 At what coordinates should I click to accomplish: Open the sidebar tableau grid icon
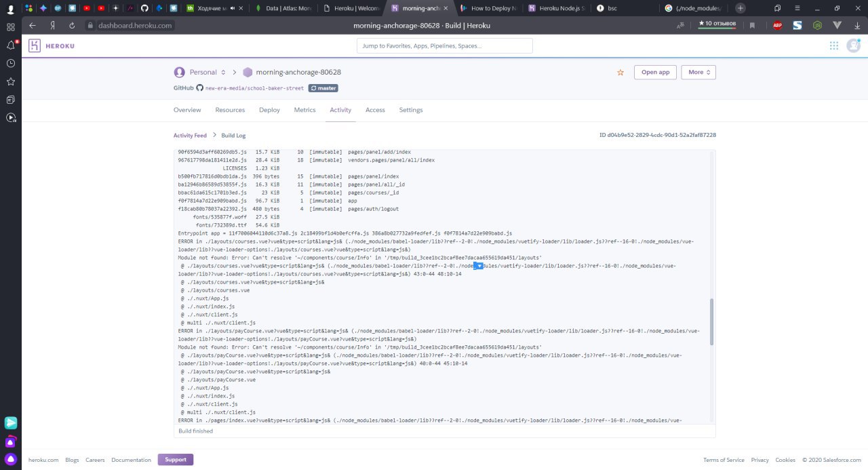(11, 26)
